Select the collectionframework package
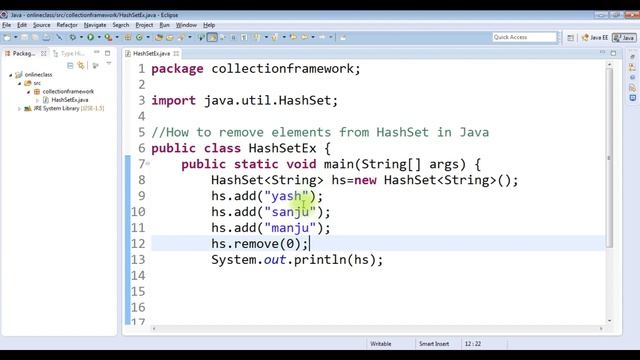Screen dimensions: 640x360 point(68,91)
